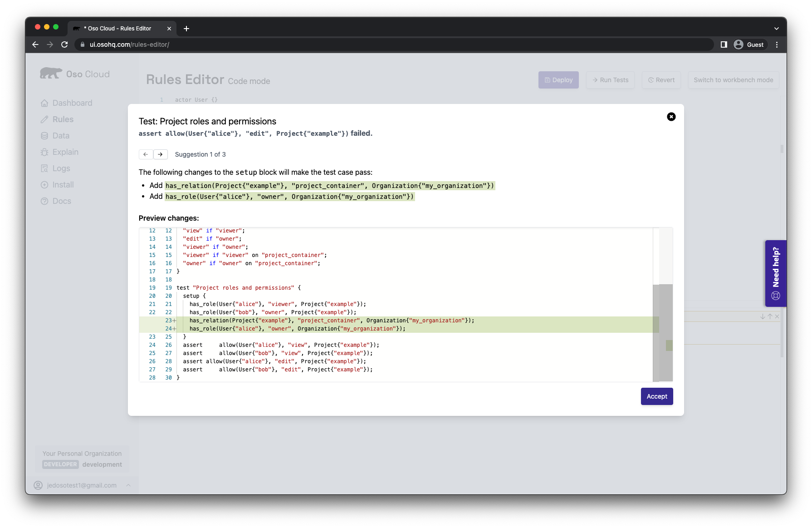Click the site security lock icon
The height and width of the screenshot is (528, 812).
[x=83, y=44]
